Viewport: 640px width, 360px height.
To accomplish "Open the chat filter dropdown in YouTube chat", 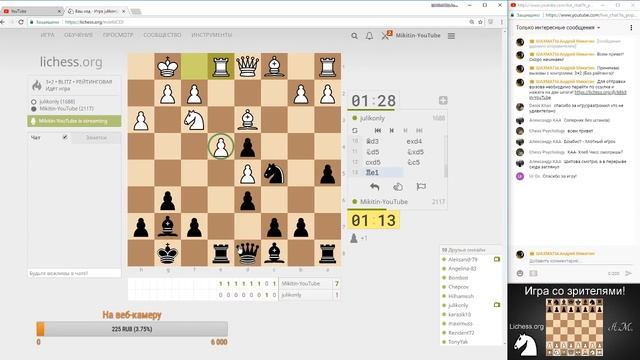I will 558,28.
